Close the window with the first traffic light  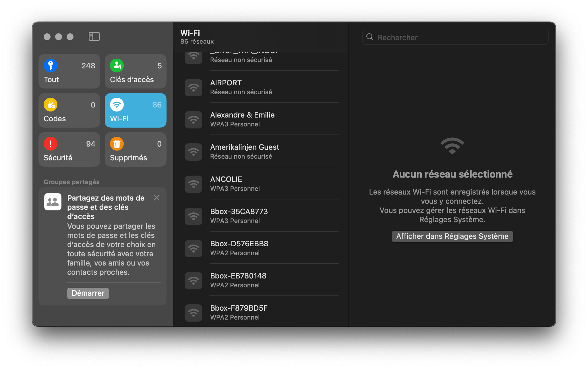tap(47, 37)
